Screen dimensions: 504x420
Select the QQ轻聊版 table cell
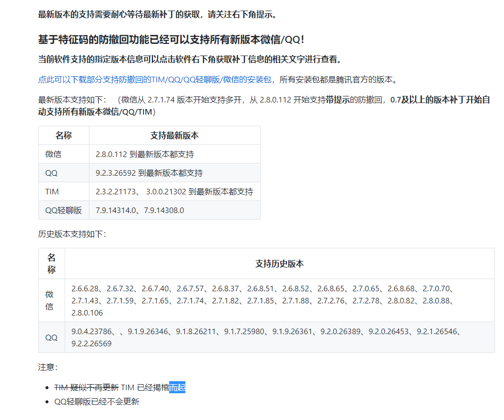(x=64, y=210)
